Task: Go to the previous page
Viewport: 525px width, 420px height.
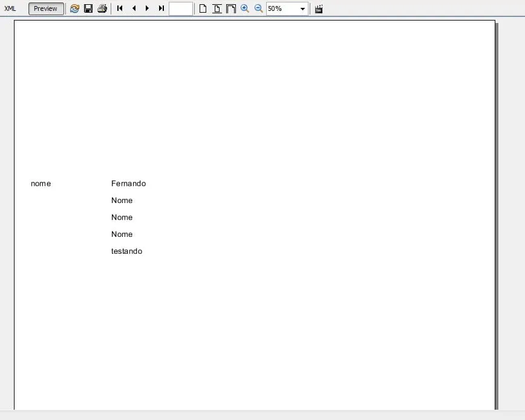Action: tap(134, 8)
